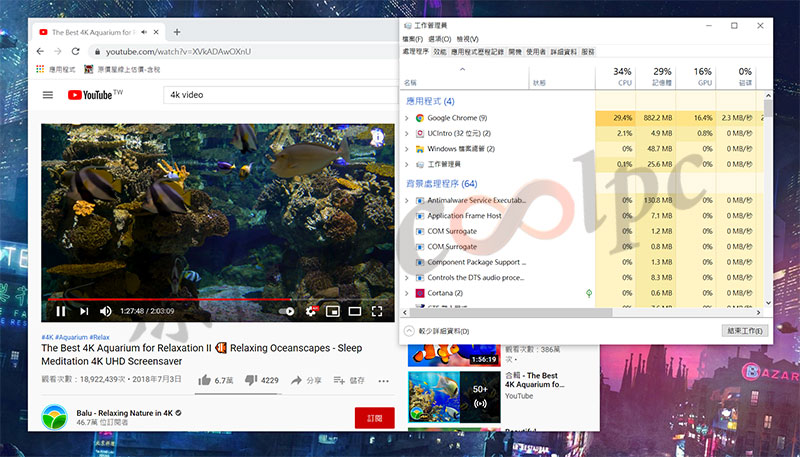The image size is (800, 457).
Task: Open video settings gear icon
Action: click(311, 311)
